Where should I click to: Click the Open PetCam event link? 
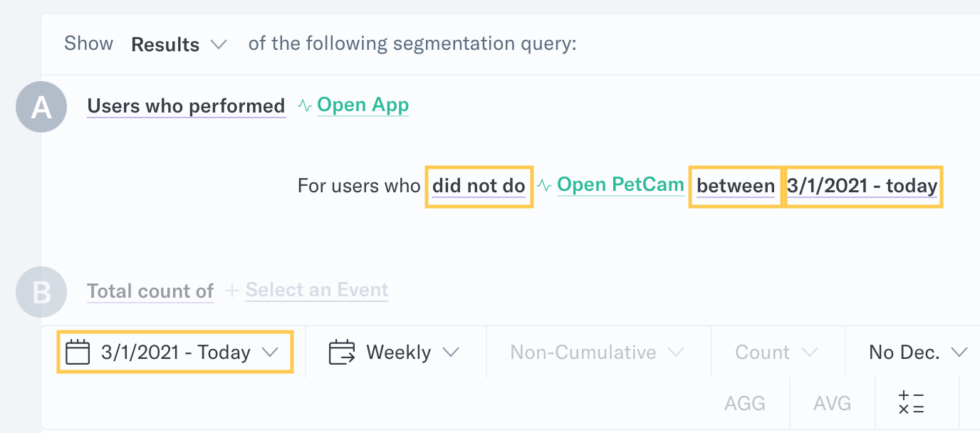(x=620, y=185)
